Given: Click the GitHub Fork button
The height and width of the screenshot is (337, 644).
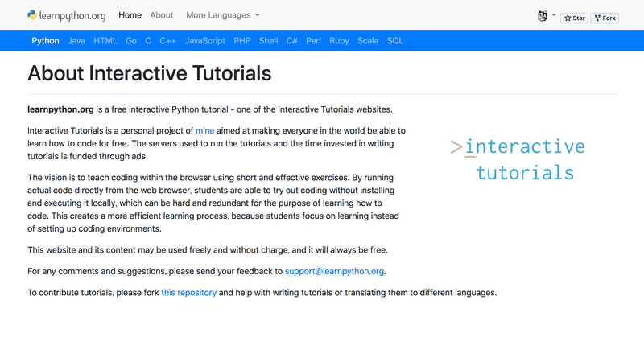Looking at the screenshot, I should pos(605,18).
